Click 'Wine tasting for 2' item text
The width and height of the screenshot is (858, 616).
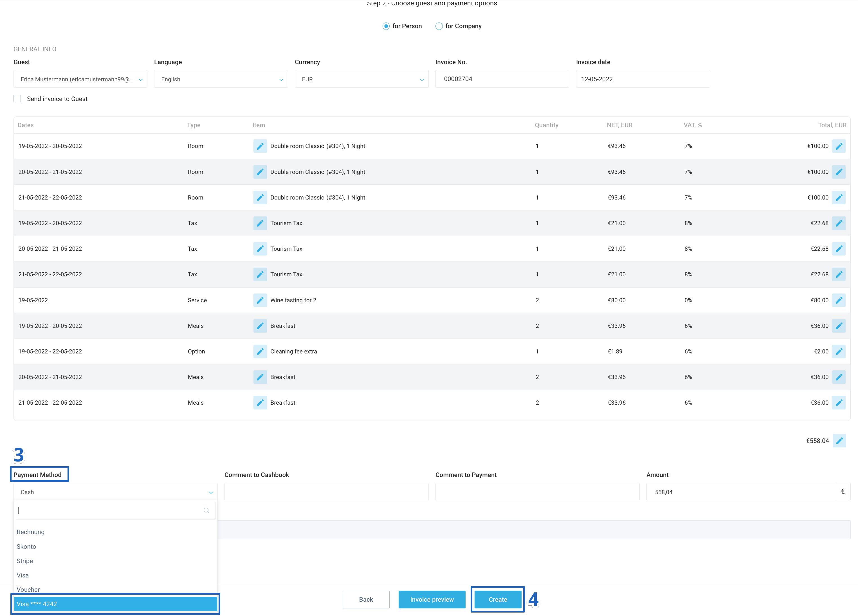293,300
